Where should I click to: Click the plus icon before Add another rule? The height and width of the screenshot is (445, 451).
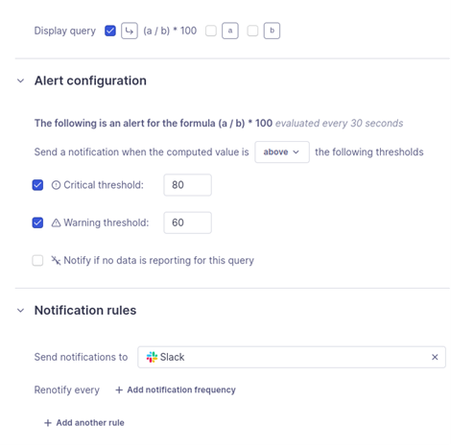(48, 423)
